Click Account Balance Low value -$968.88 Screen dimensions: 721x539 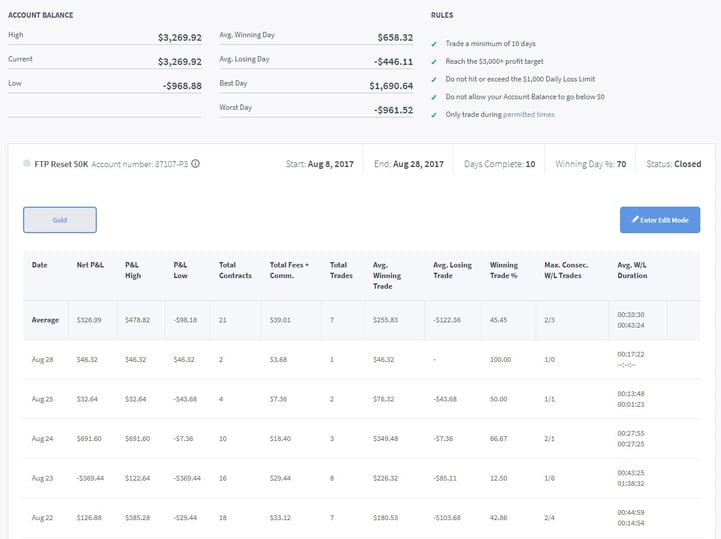point(182,86)
